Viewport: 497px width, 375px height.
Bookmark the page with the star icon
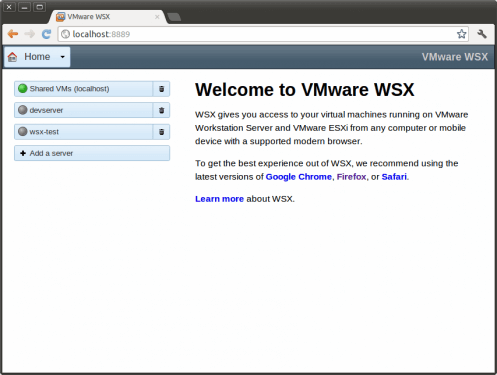pyautogui.click(x=461, y=34)
